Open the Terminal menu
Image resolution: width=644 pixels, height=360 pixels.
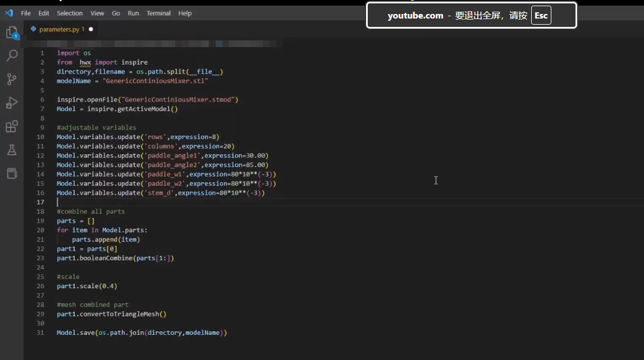coord(158,13)
